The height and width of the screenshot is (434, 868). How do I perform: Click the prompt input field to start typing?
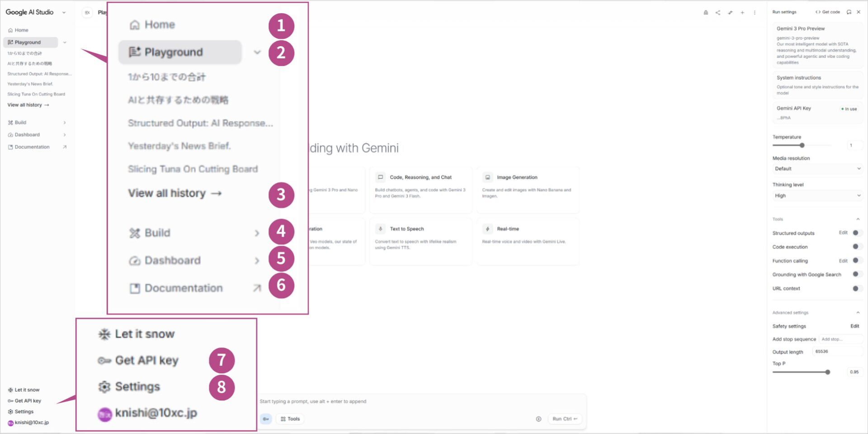(407, 401)
